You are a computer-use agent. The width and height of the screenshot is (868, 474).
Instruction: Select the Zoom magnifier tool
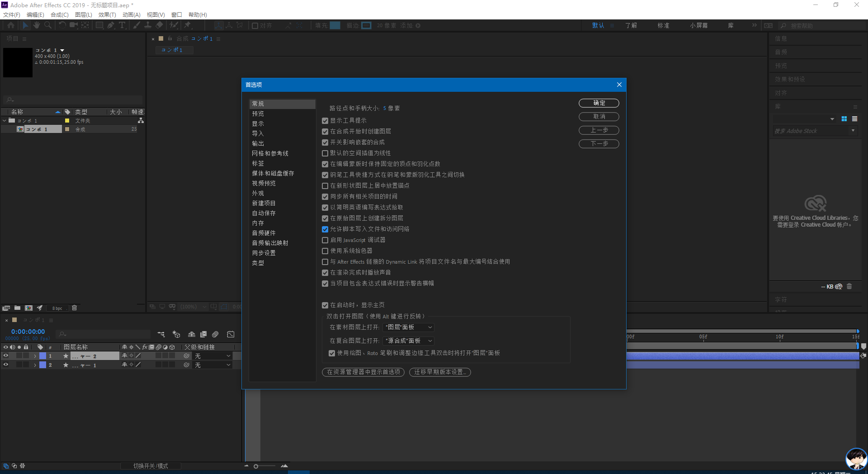(47, 25)
